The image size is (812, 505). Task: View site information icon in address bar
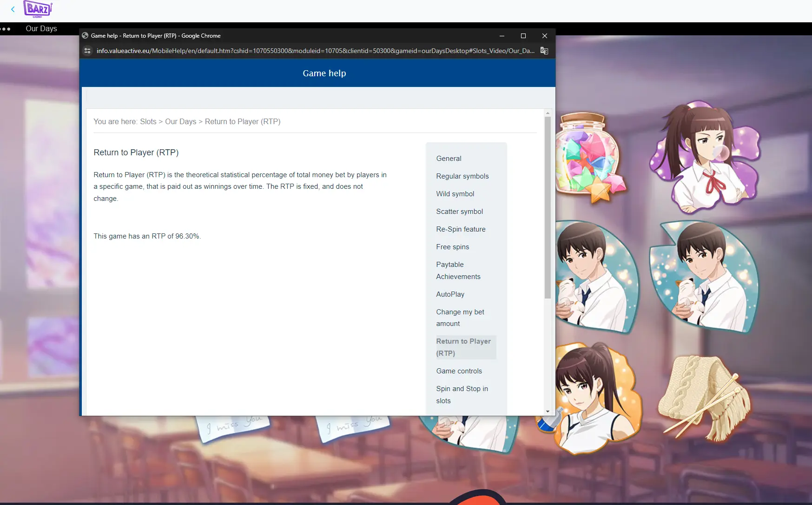click(87, 51)
